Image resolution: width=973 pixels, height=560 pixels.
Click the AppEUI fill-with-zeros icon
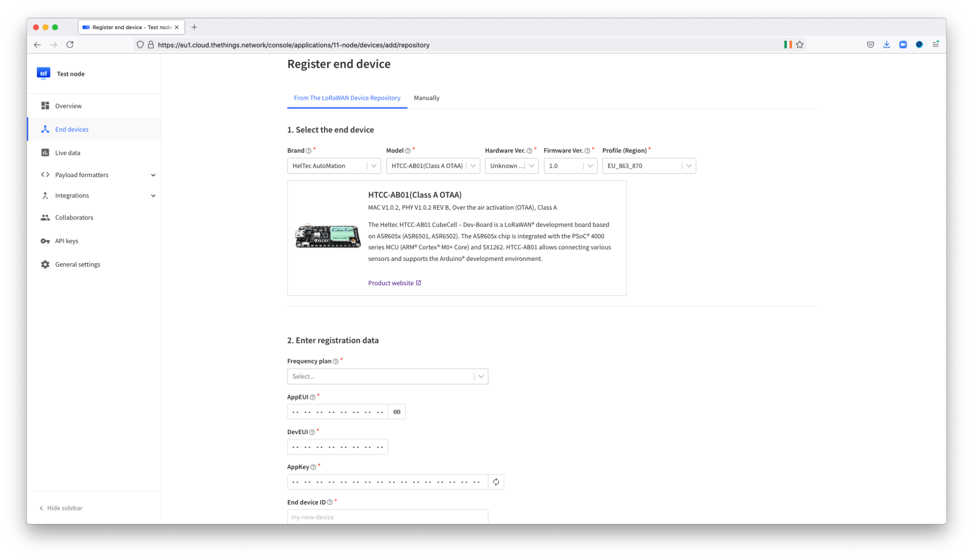(397, 412)
